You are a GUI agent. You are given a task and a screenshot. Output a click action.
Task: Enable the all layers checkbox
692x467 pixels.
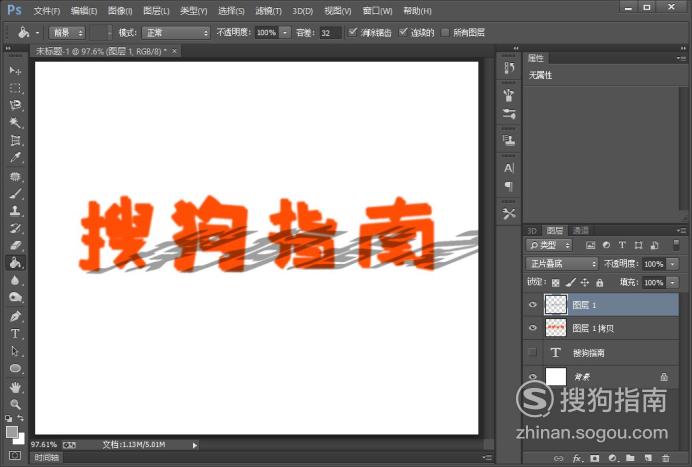coord(445,32)
